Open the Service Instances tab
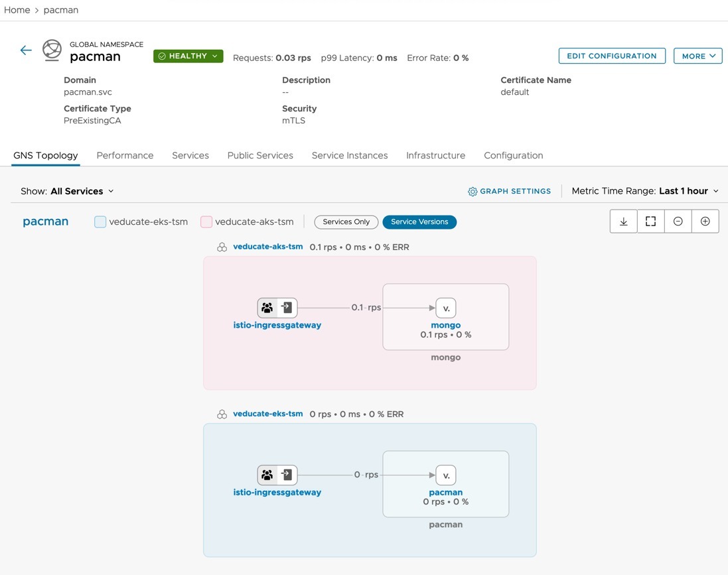This screenshot has height=575, width=728. [350, 155]
